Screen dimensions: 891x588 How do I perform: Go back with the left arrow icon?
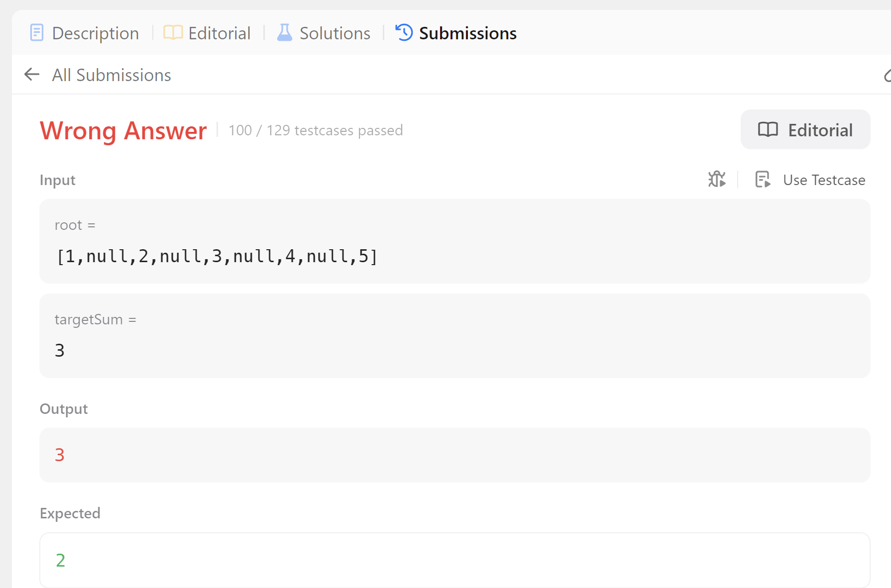tap(32, 75)
